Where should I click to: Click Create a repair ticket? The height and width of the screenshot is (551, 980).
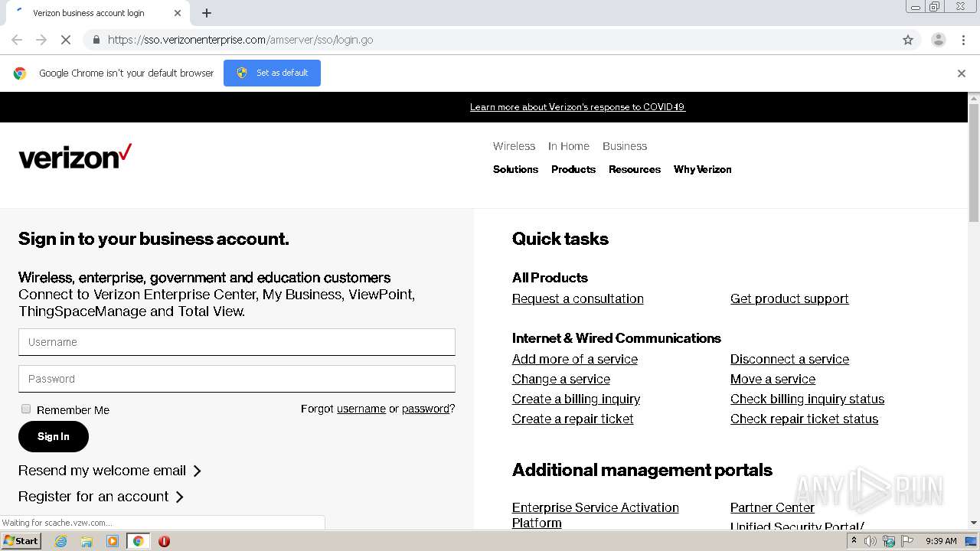click(573, 419)
